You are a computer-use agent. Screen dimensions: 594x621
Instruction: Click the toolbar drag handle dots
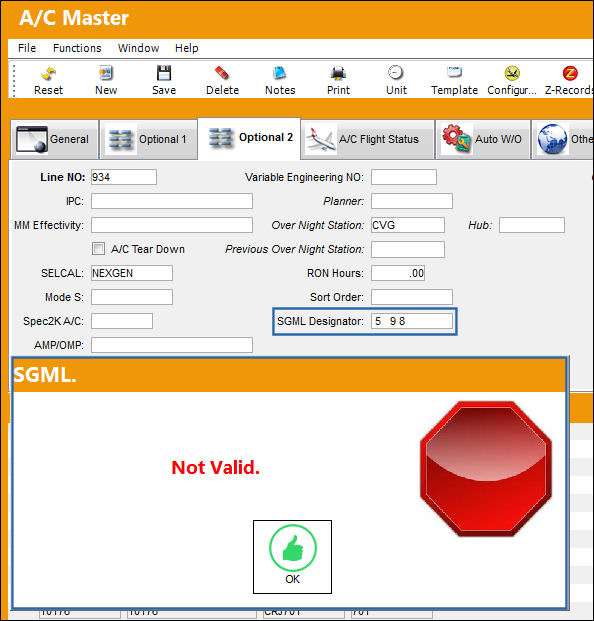(14, 80)
